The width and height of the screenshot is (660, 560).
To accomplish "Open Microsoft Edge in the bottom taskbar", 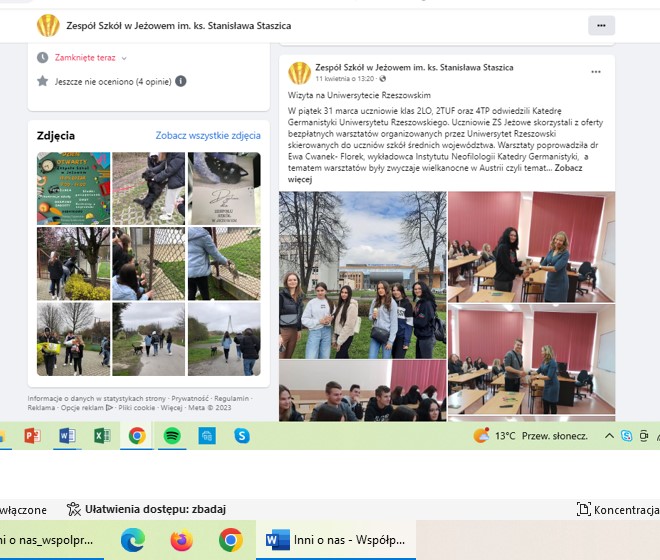I will (132, 540).
